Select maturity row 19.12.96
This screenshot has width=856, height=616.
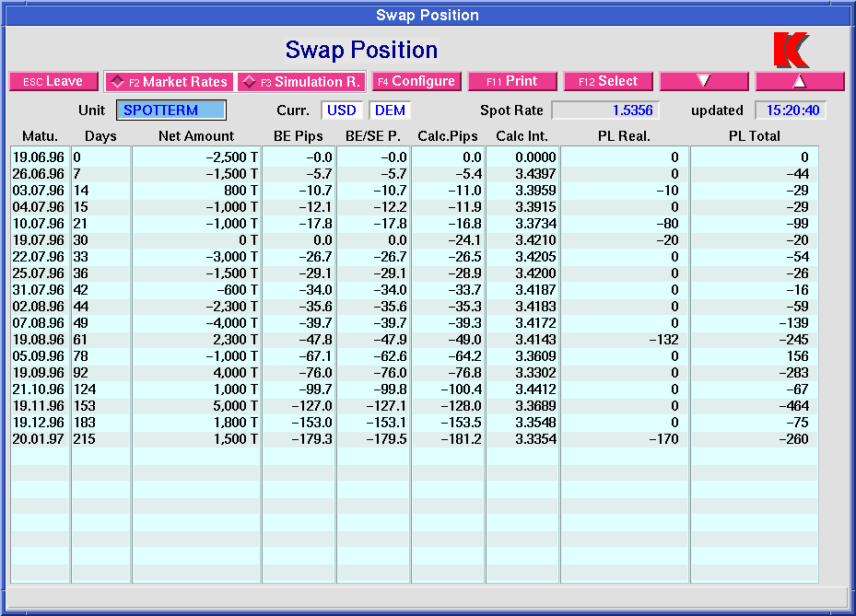click(x=415, y=423)
